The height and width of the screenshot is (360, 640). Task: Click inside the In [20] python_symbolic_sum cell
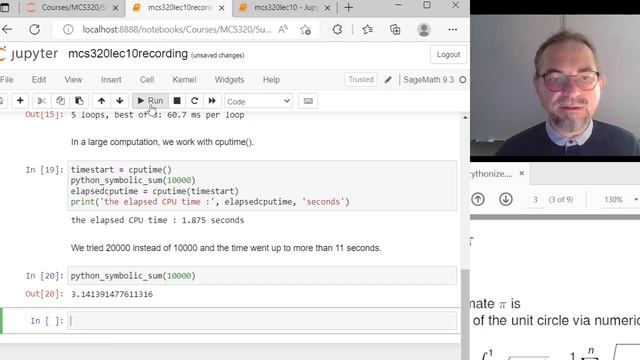tap(262, 276)
